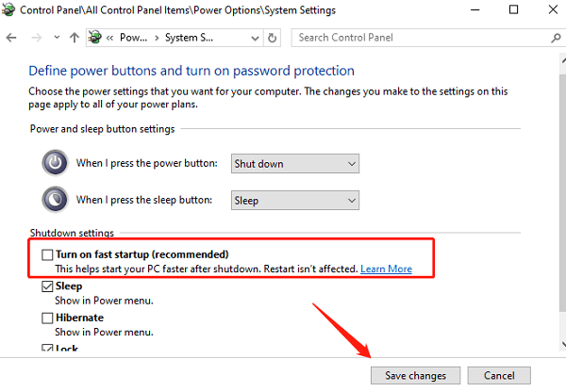Go back with the Back arrow
The width and height of the screenshot is (566, 392).
pos(11,38)
